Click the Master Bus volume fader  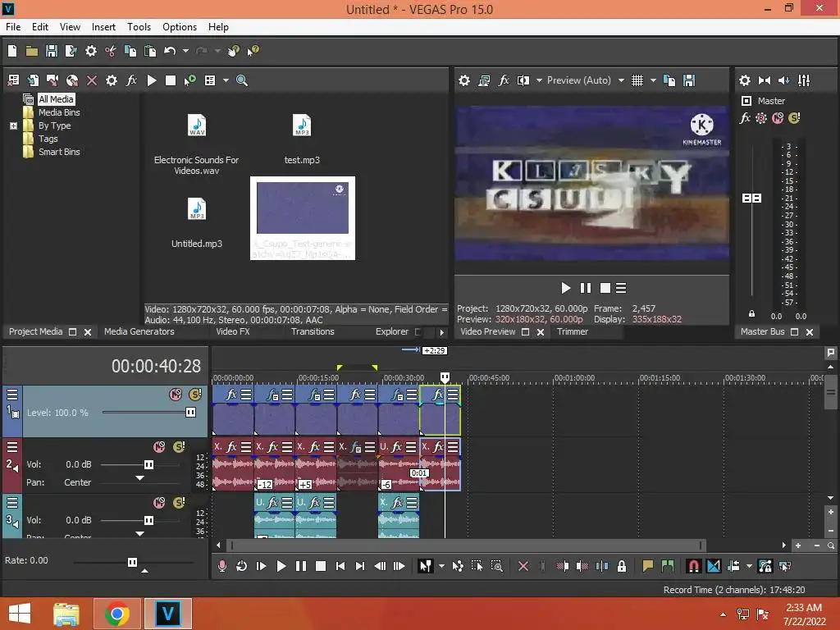tap(751, 199)
